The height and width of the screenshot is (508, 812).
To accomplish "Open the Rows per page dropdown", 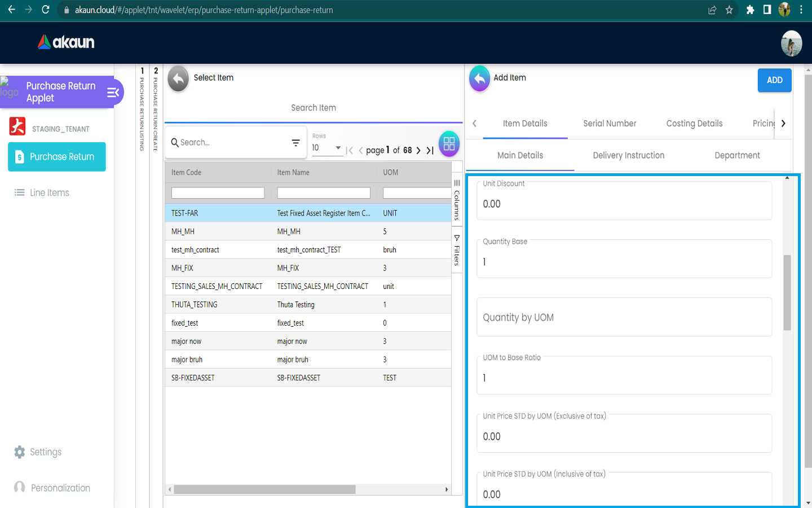I will (x=327, y=148).
